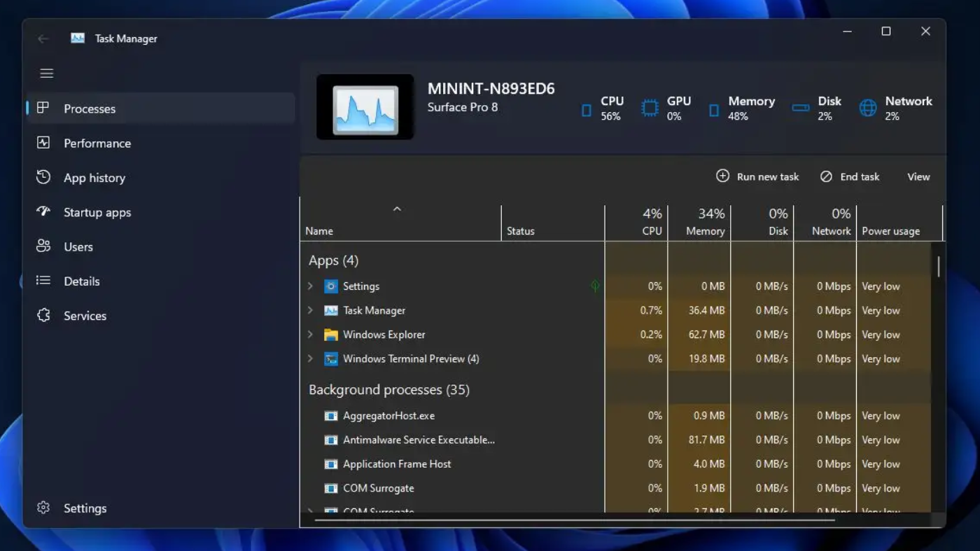Screen dimensions: 980x551
Task: Switch to the Processes section
Action: point(90,109)
